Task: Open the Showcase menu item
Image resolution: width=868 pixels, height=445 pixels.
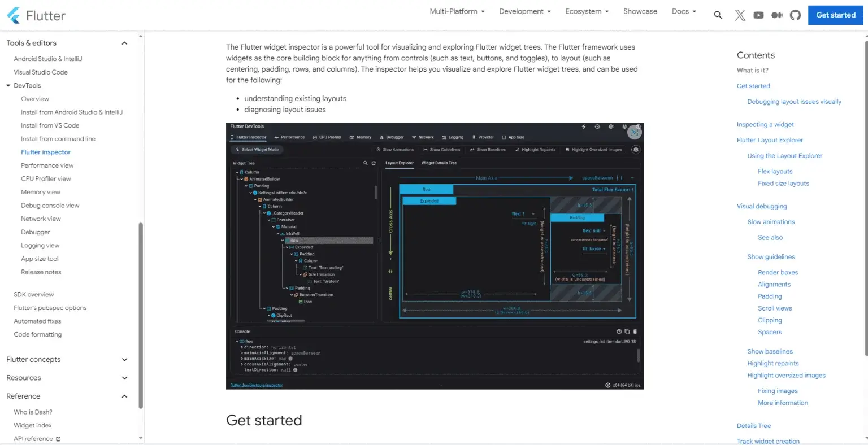Action: click(640, 11)
